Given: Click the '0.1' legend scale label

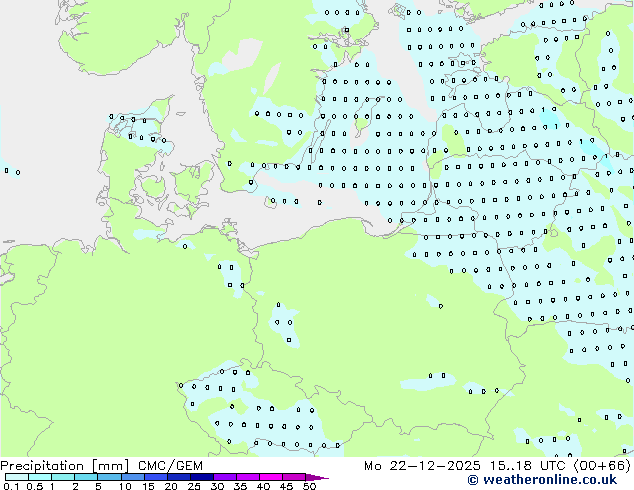Looking at the screenshot, I should [x=11, y=486].
